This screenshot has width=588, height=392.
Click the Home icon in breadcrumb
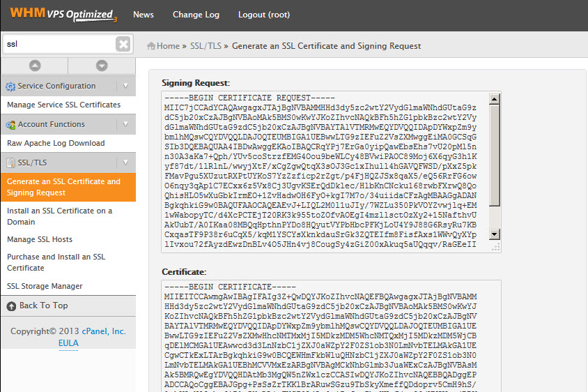tap(151, 46)
